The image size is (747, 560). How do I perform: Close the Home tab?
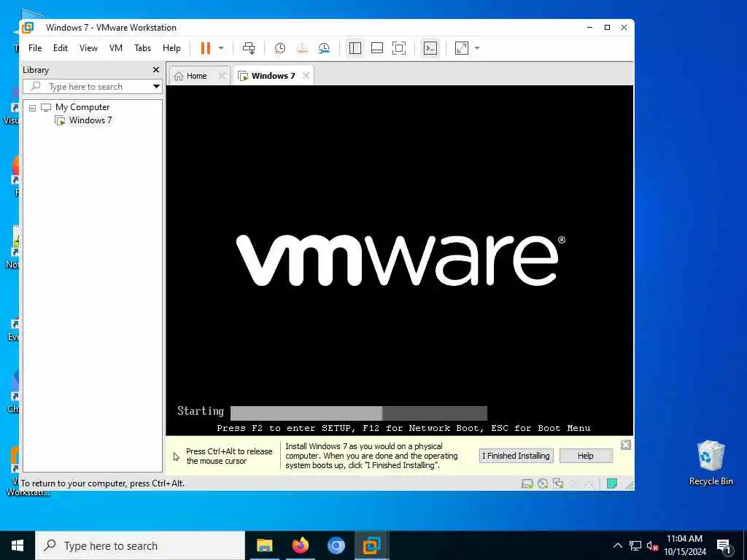pos(222,76)
